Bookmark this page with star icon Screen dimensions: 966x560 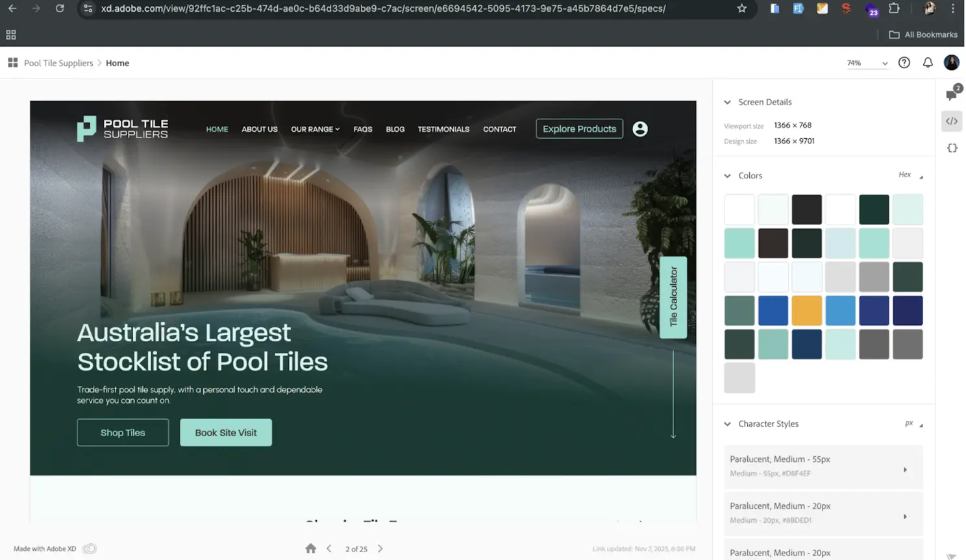742,8
